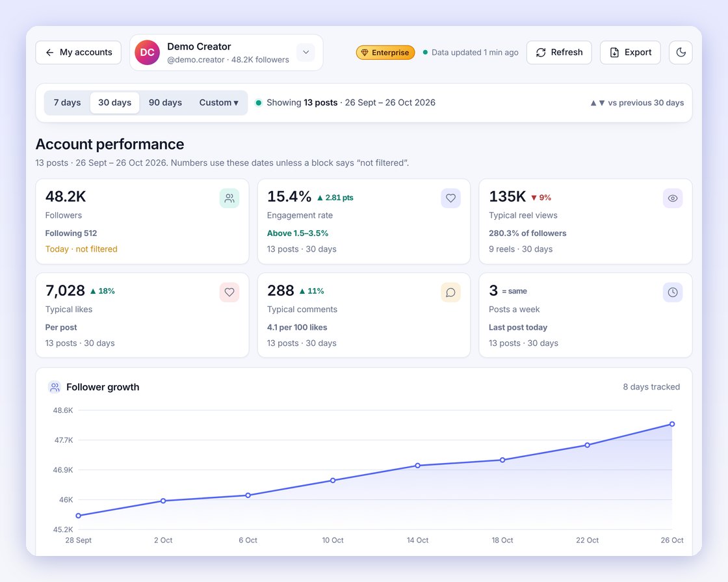Click 280.3% of followers text
The image size is (728, 582).
pos(527,233)
